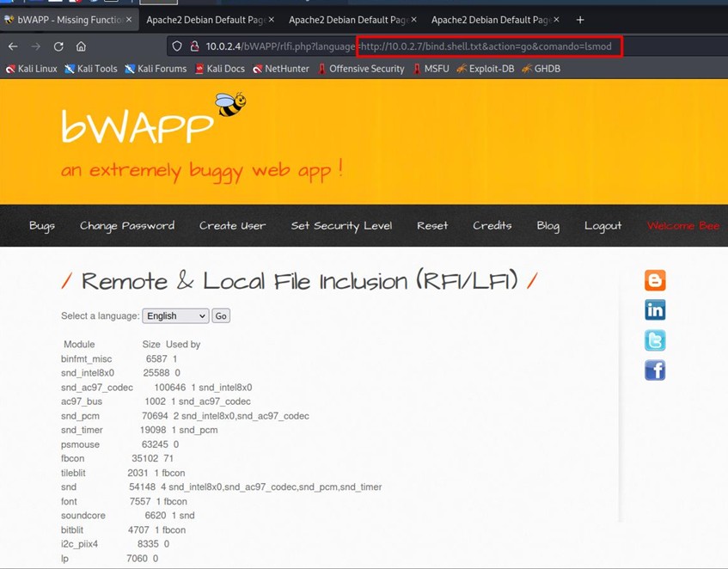The width and height of the screenshot is (728, 569).
Task: Open the Blog menu item
Action: point(548,225)
